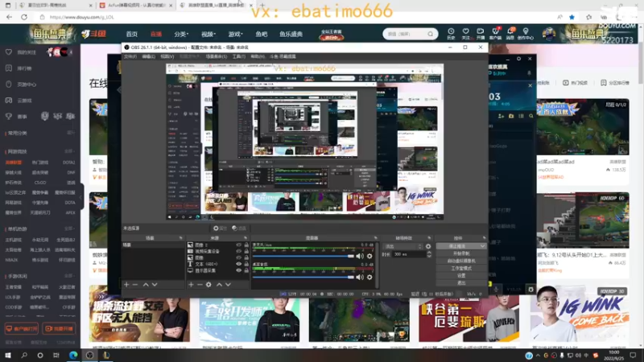Expand the 分类 category dropdown in Douyu navigation
644x362 pixels.
(x=181, y=34)
